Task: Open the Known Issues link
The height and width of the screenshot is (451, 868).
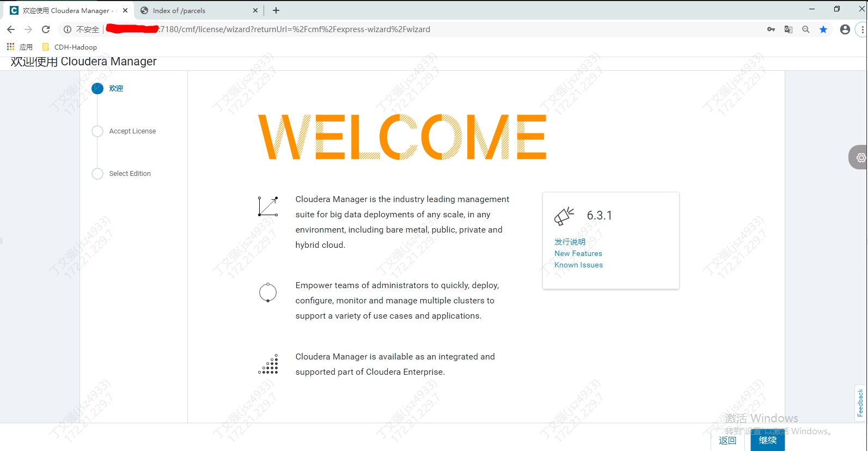Action: coord(579,265)
